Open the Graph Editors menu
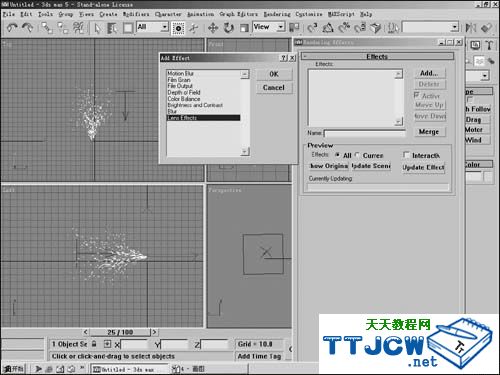The height and width of the screenshot is (375, 500). point(239,14)
